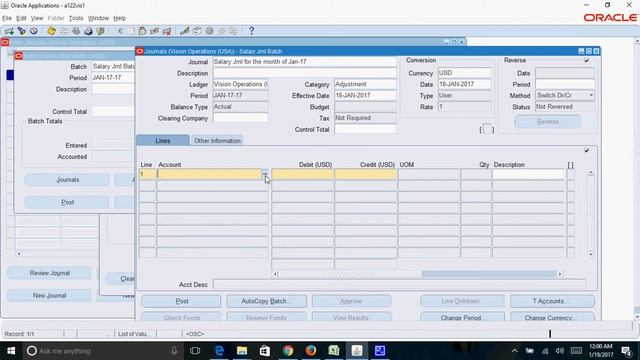Click the Currency field showing USD
The height and width of the screenshot is (360, 640).
(x=464, y=73)
